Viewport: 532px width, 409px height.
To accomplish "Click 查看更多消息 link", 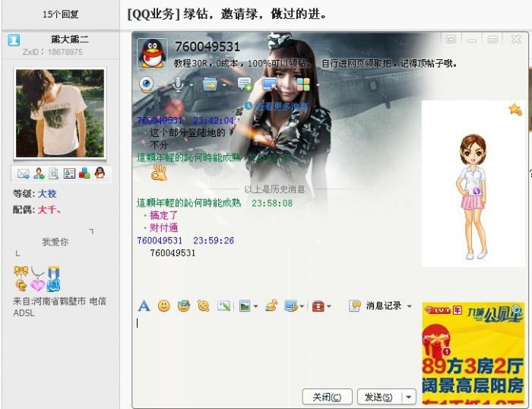I will click(x=282, y=106).
